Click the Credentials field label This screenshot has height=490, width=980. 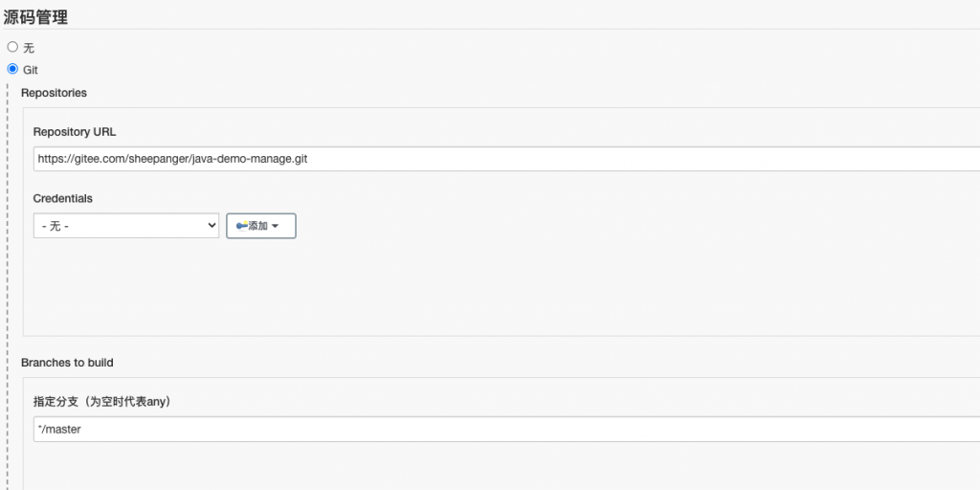(x=62, y=198)
